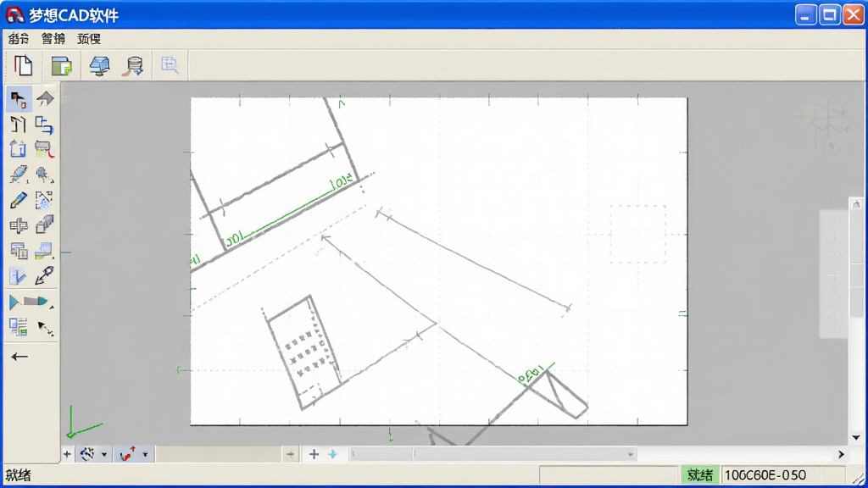The width and height of the screenshot is (868, 488).
Task: Click the window title 梦想CAD软件
Action: [74, 15]
